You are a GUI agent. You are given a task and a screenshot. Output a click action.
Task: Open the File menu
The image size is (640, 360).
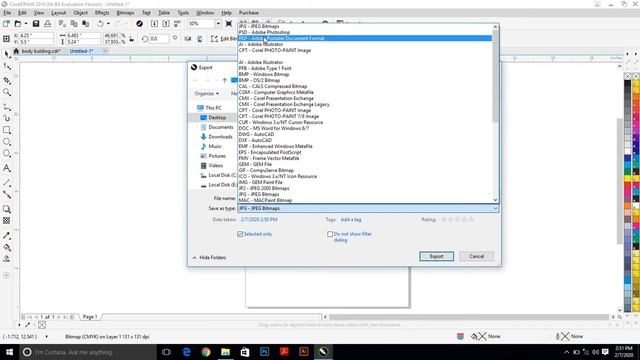pos(7,13)
